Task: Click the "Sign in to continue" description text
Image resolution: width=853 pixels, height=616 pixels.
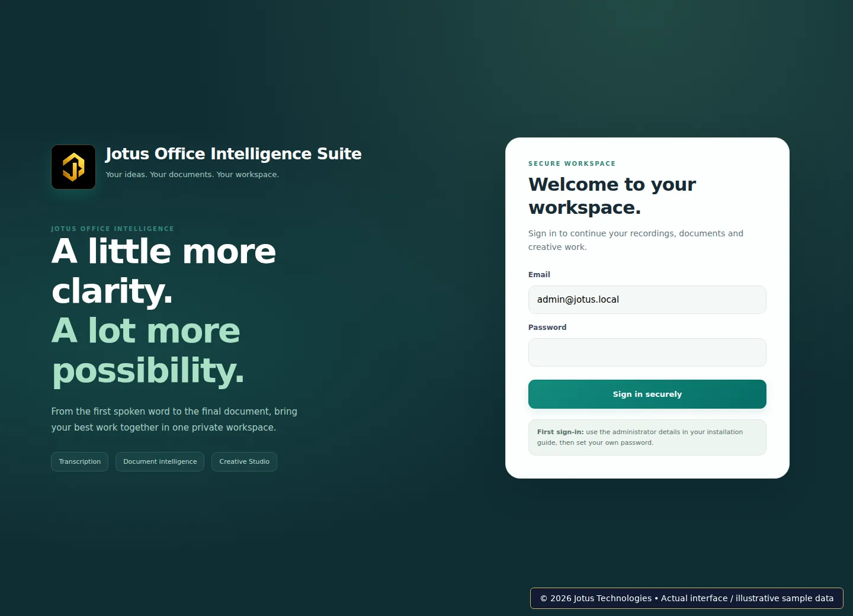Action: (x=636, y=240)
